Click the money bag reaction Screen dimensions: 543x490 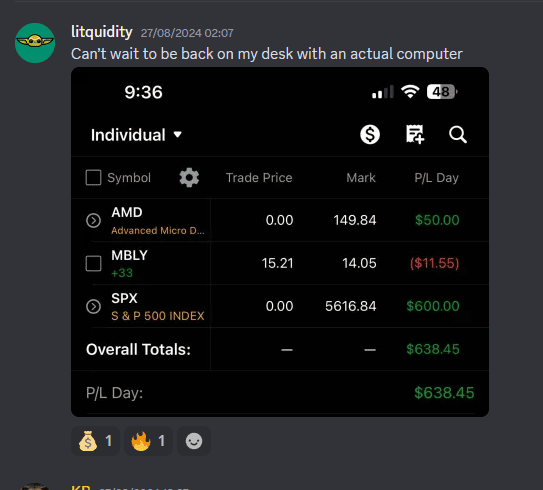95,441
